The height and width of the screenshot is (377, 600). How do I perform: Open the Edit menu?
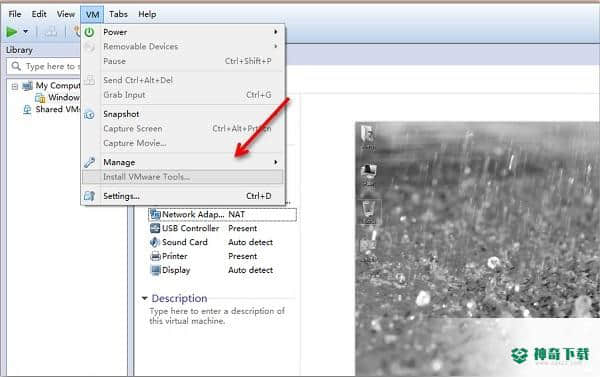[x=39, y=14]
